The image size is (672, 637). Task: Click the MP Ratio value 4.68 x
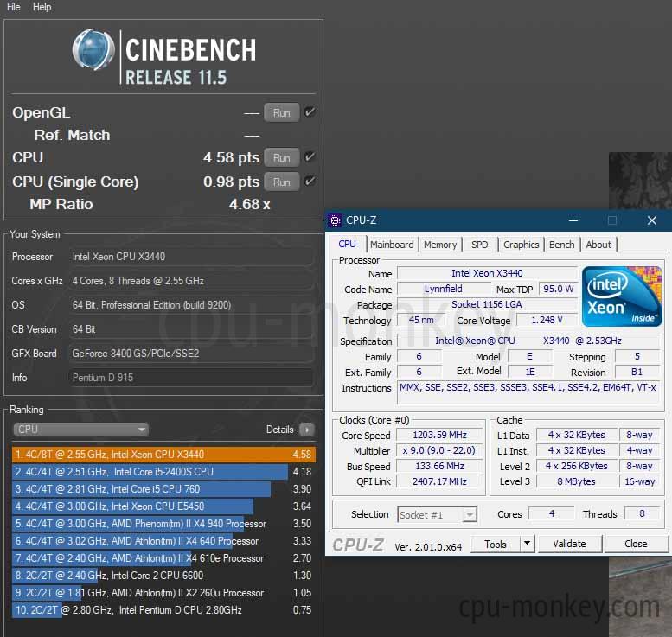(x=249, y=204)
